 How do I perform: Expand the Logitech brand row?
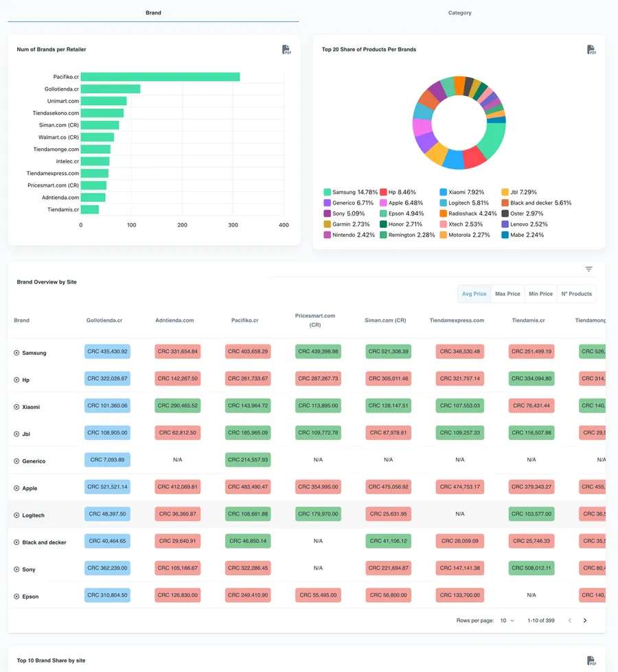[x=16, y=515]
